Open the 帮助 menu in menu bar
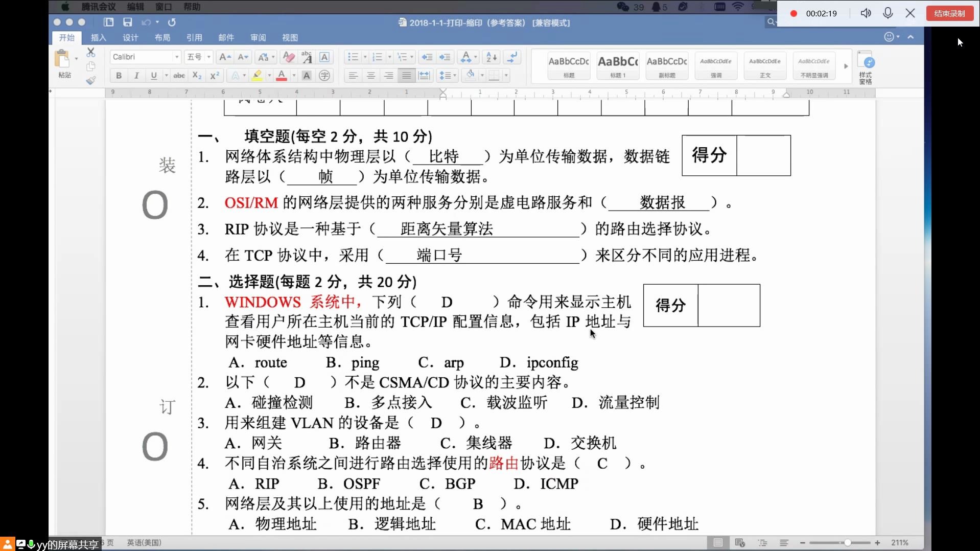 coord(192,7)
